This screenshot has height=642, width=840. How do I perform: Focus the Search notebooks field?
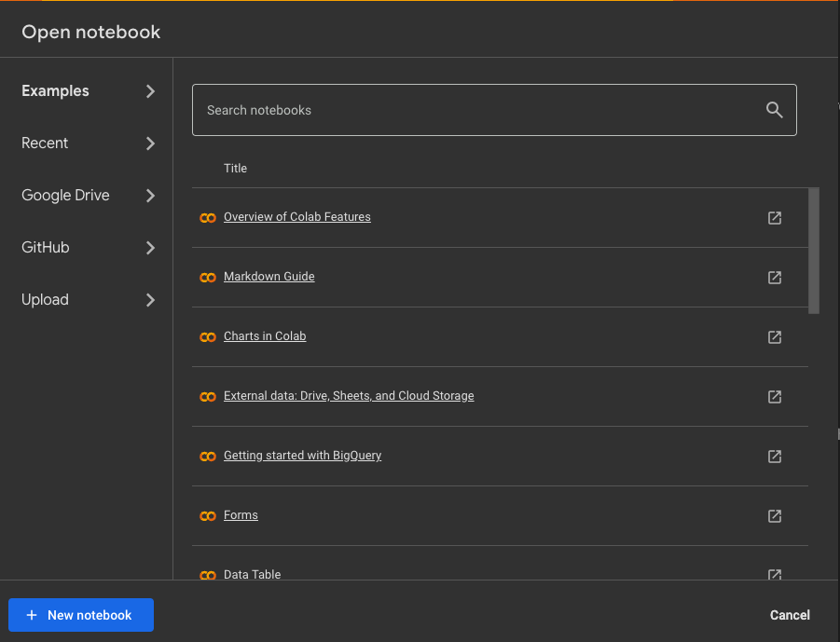[x=494, y=110]
